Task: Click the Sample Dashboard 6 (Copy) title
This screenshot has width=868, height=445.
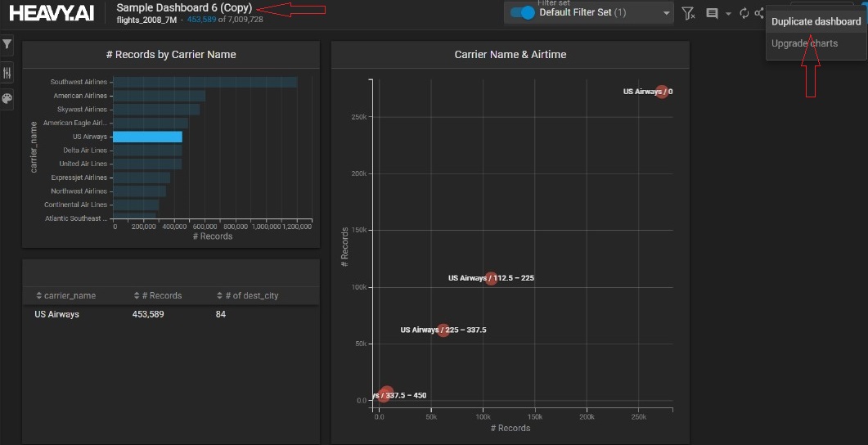Action: pos(184,7)
